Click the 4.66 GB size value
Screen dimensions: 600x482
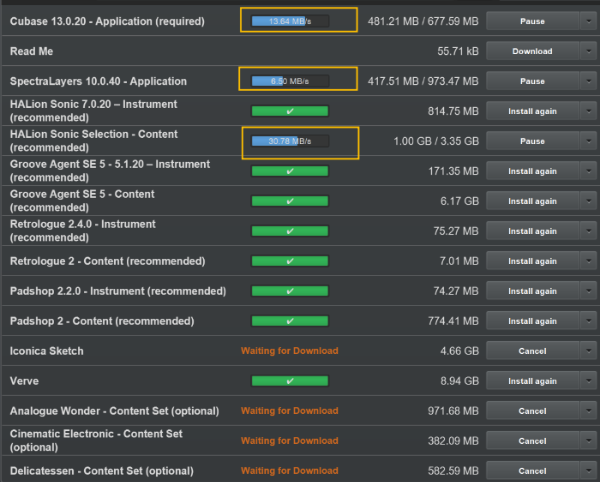[460, 351]
